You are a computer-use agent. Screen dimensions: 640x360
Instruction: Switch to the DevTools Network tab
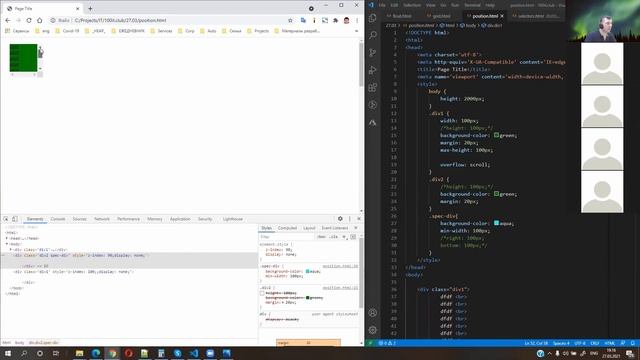point(102,219)
